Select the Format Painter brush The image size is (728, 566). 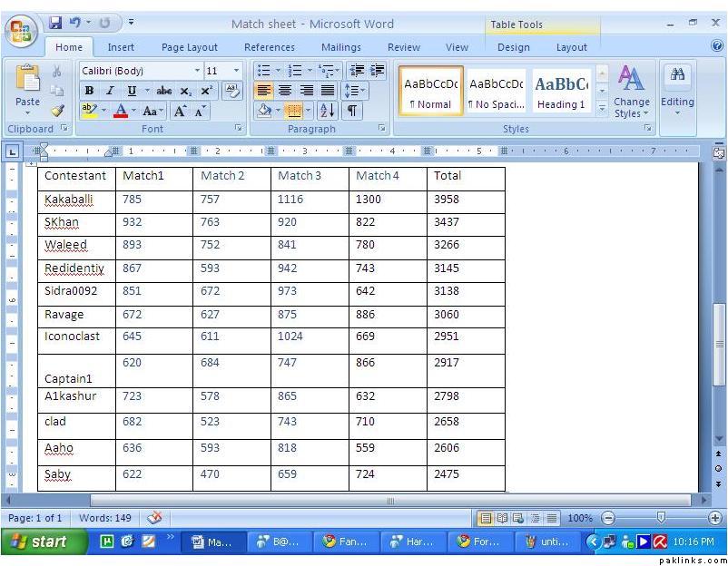tap(57, 111)
